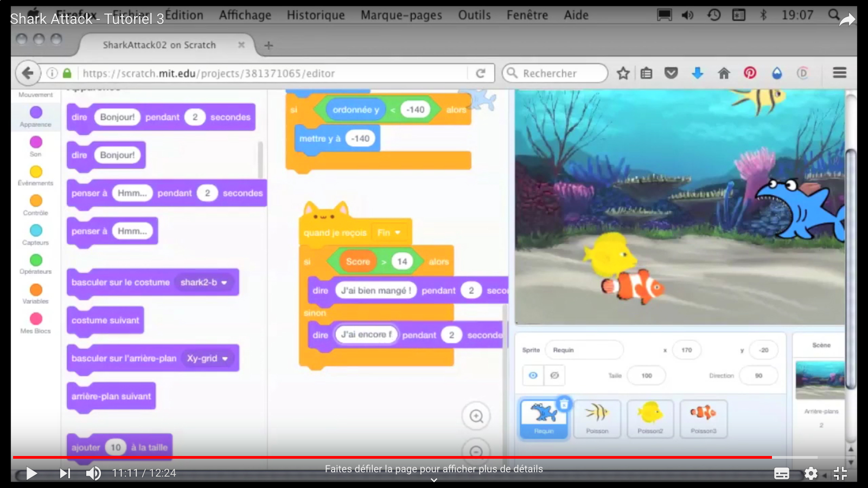Open the Contrôle block category
Viewport: 868px width, 488px height.
[36, 205]
